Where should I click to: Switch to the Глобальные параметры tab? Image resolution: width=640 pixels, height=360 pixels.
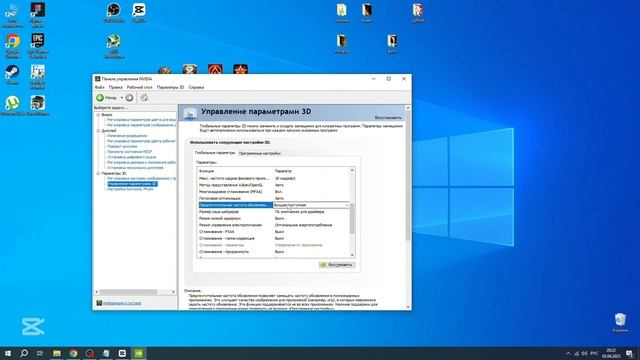click(x=215, y=153)
